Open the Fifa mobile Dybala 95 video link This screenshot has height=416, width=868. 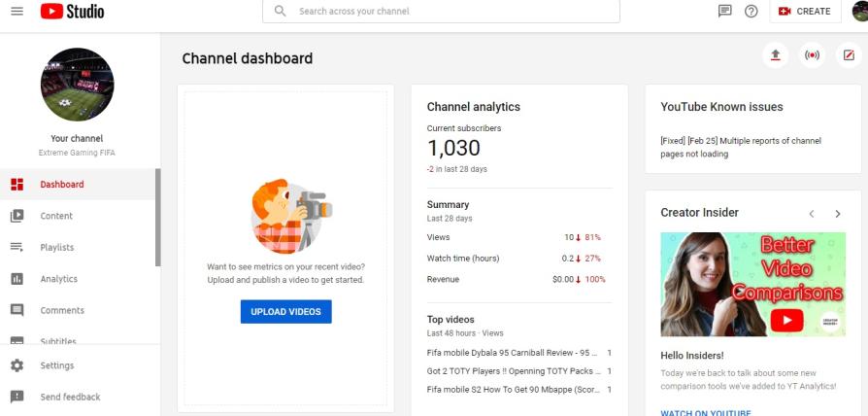[x=513, y=353]
